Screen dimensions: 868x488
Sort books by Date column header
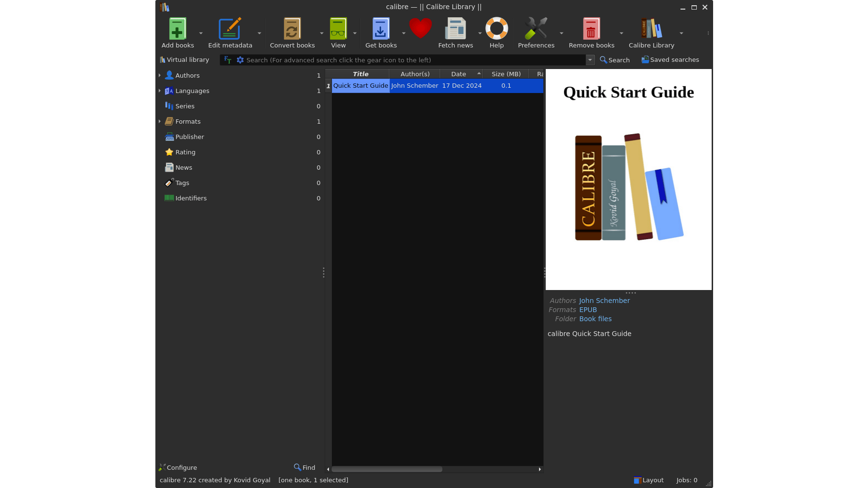(461, 74)
